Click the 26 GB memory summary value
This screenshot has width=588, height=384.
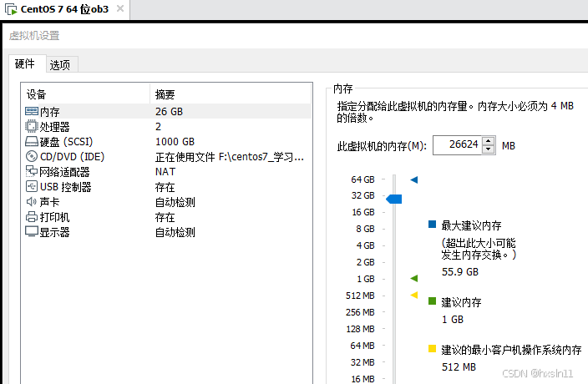[169, 112]
